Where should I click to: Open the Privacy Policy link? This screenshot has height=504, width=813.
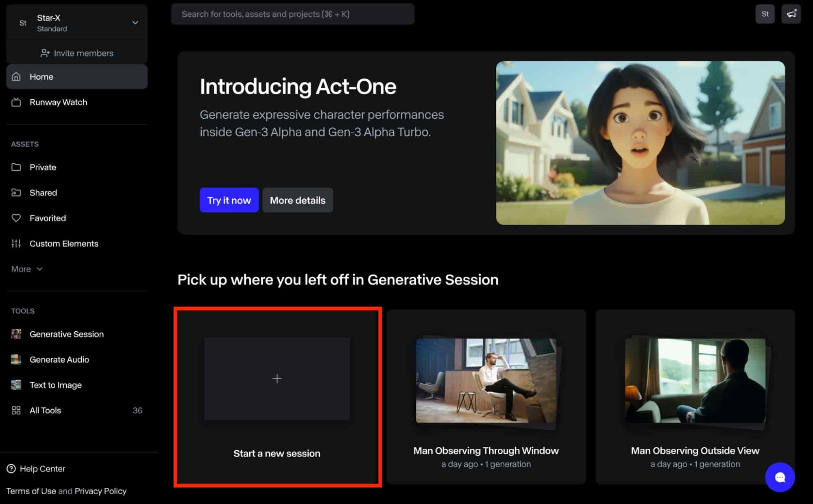(100, 491)
